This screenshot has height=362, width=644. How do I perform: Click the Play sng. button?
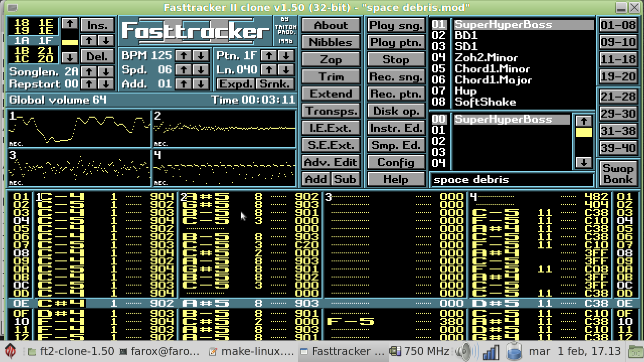pos(395,26)
